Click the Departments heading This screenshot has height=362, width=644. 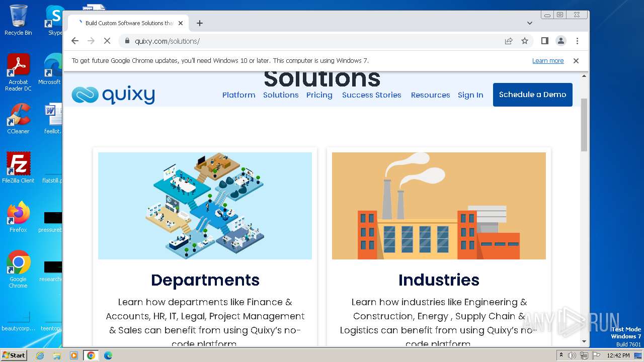pyautogui.click(x=205, y=280)
